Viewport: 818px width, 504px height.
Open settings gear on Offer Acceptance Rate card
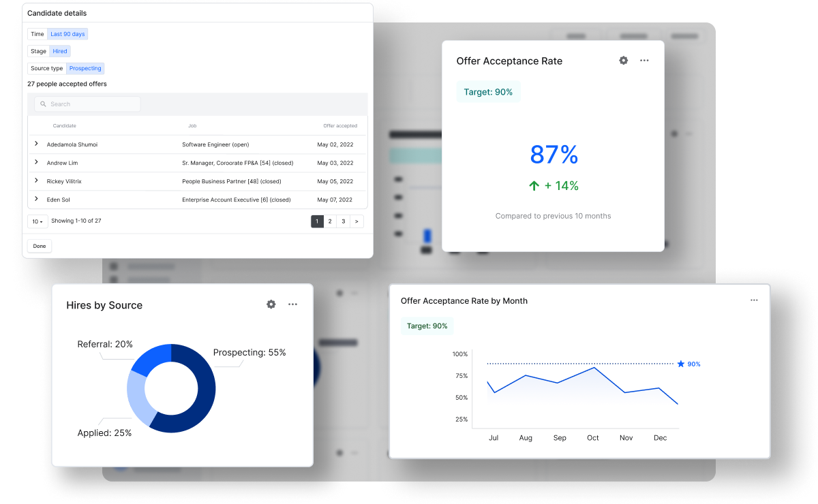pos(623,61)
